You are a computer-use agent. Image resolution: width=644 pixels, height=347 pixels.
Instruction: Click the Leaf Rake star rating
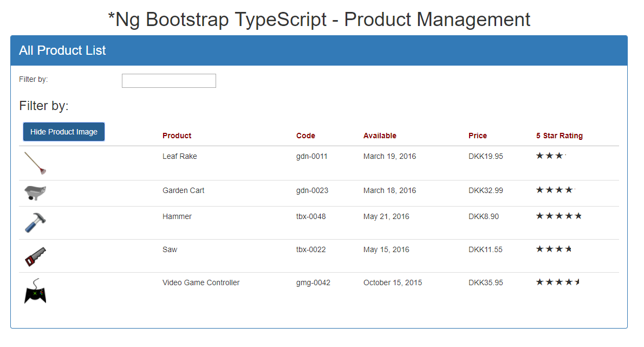(551, 156)
